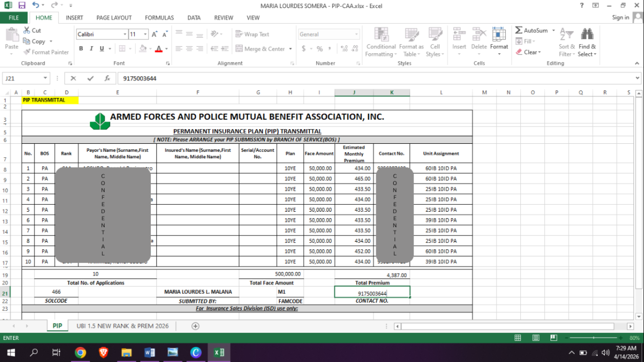The image size is (644, 362).
Task: Switch to the DATA ribbon tab
Action: click(194, 18)
